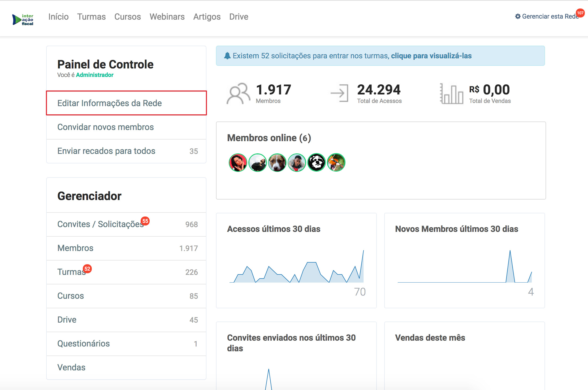The height and width of the screenshot is (390, 588).
Task: Click the red 52 badge on Turmas
Action: click(87, 269)
